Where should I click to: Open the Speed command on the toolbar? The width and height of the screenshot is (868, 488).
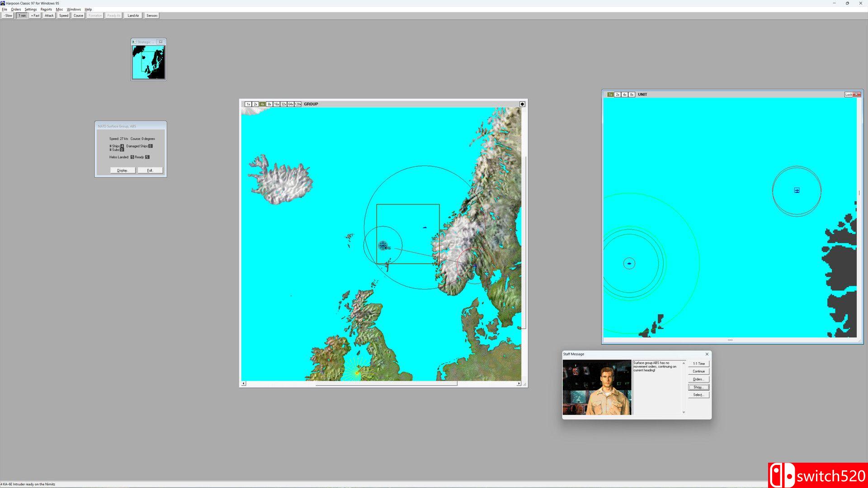click(x=63, y=15)
